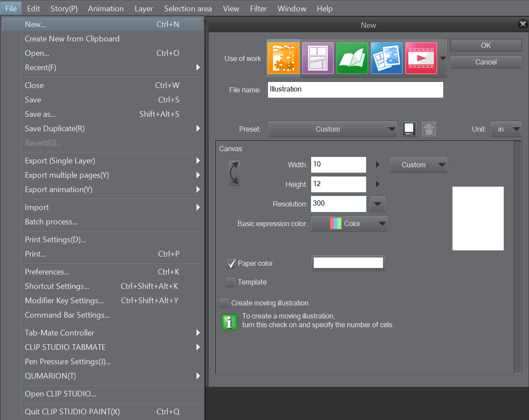Expand the Height slider arrow
529x420 pixels.
click(378, 184)
